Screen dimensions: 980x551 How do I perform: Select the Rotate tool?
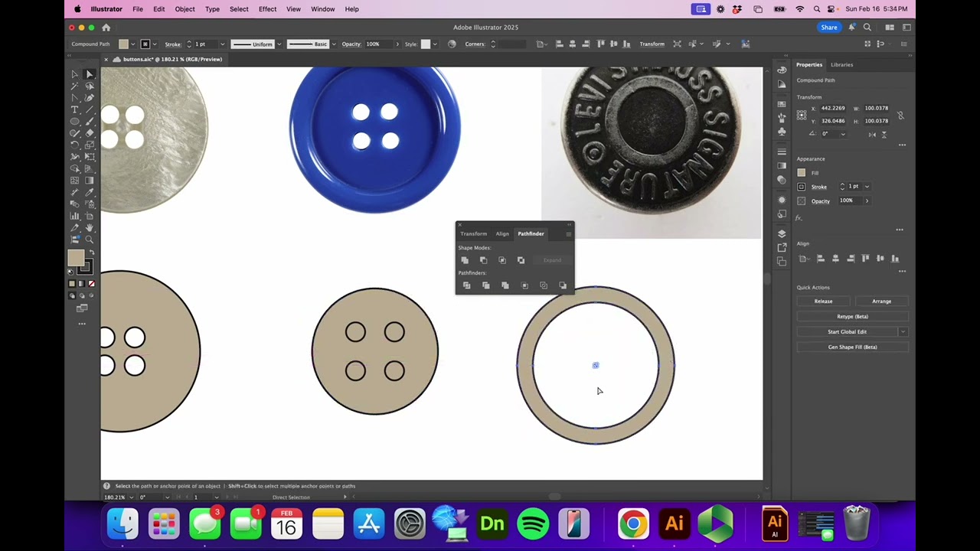click(75, 145)
